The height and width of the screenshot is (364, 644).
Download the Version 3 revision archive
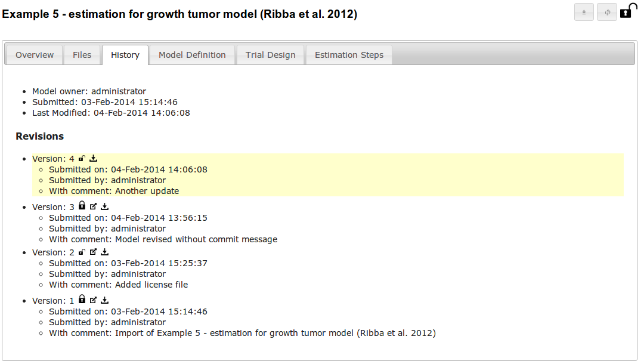point(104,206)
